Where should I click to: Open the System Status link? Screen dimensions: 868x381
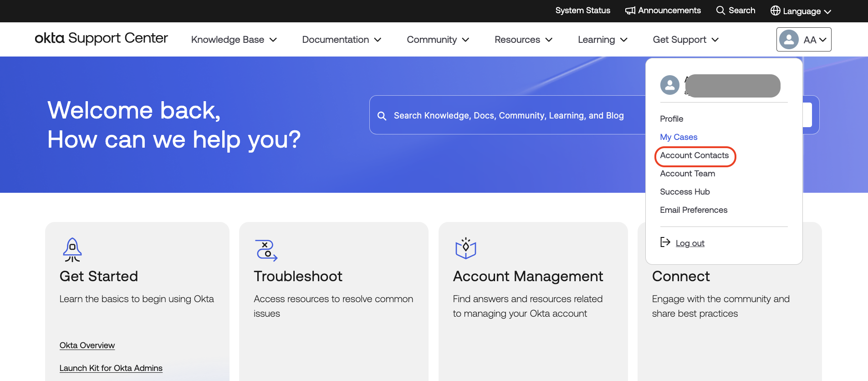pyautogui.click(x=583, y=10)
